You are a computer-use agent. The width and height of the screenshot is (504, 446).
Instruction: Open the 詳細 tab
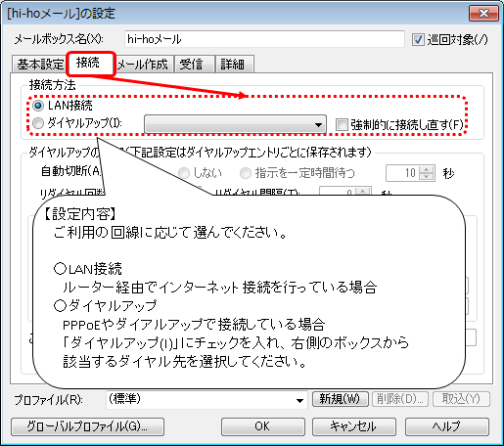[x=234, y=65]
